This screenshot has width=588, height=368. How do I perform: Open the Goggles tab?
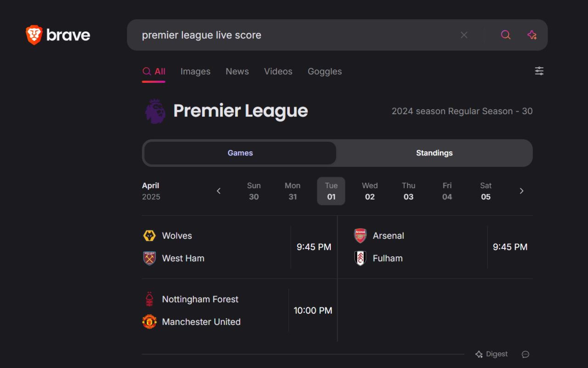point(324,71)
